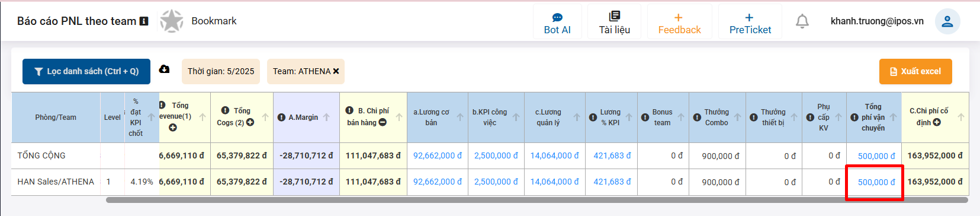This screenshot has height=216, width=980.
Task: Open 2,500,000 đ link in TỔNG CỘNG row
Action: click(x=496, y=155)
